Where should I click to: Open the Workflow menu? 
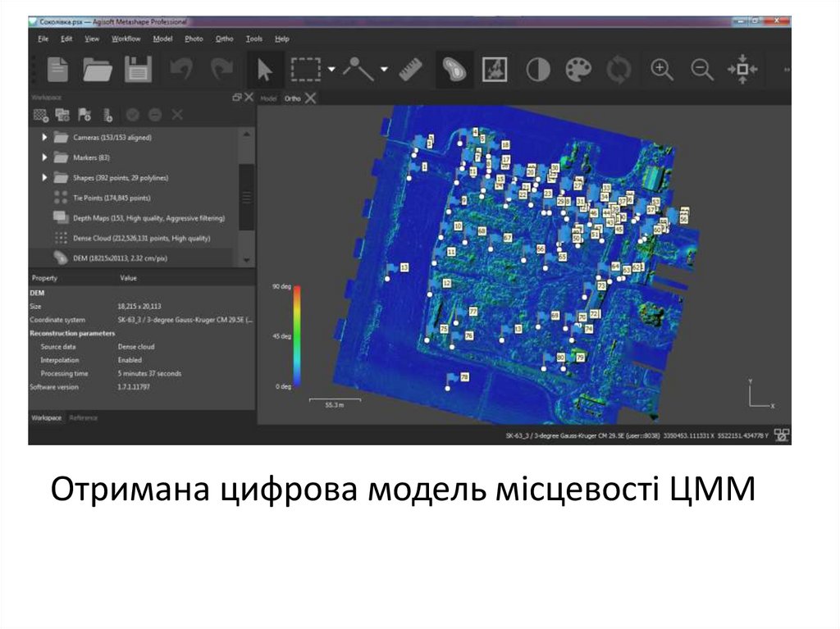click(126, 39)
